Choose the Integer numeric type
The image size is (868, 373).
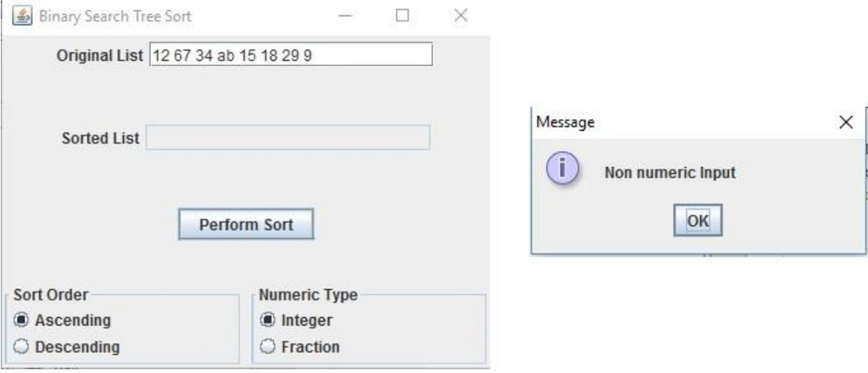[x=296, y=320]
